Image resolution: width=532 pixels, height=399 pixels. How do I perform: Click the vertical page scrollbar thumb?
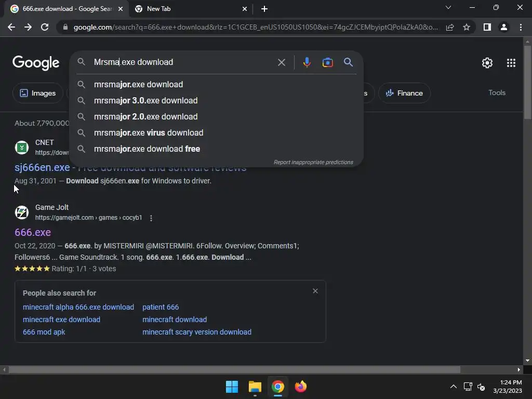527,82
